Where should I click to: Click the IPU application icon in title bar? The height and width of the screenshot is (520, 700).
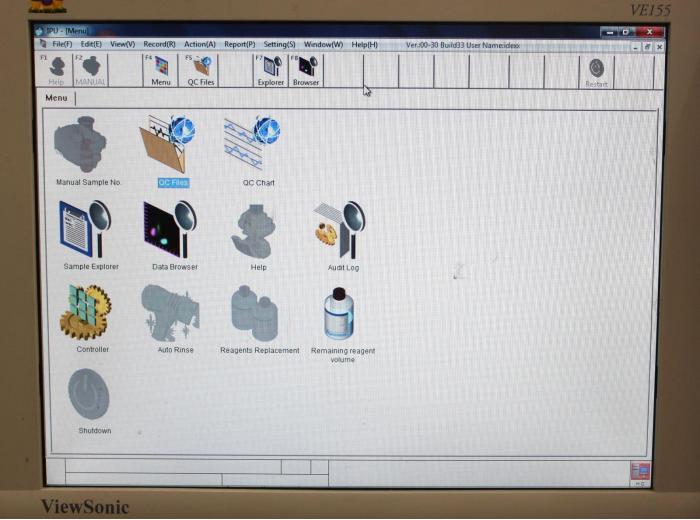pyautogui.click(x=40, y=31)
